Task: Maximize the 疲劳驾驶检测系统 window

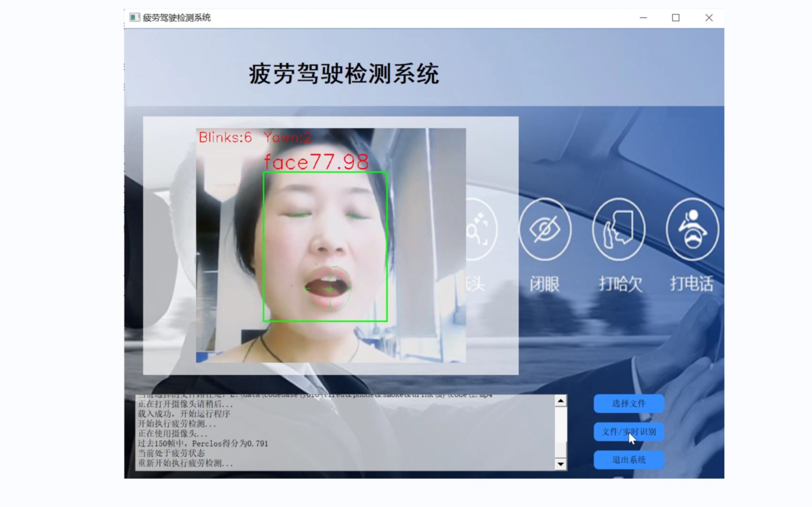Action: 676,18
